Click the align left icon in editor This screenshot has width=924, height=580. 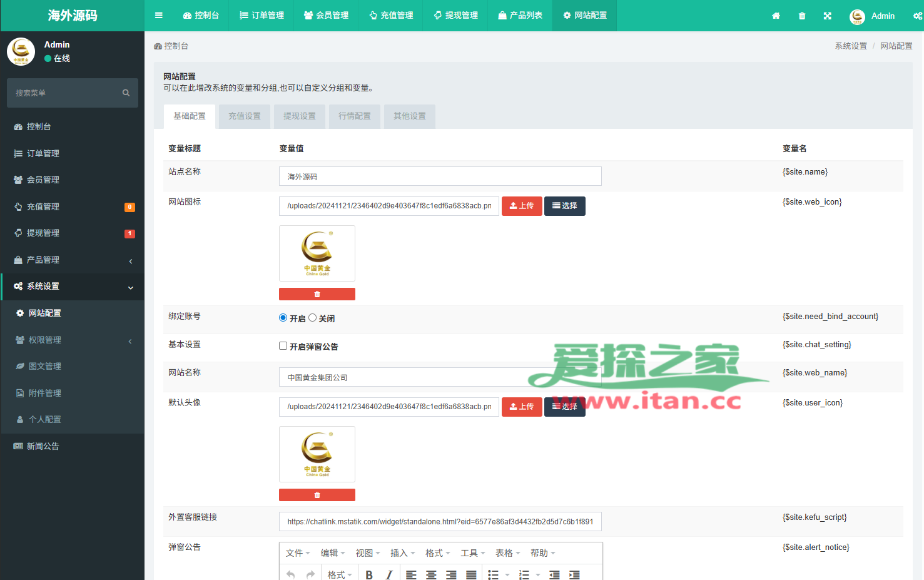tap(411, 574)
